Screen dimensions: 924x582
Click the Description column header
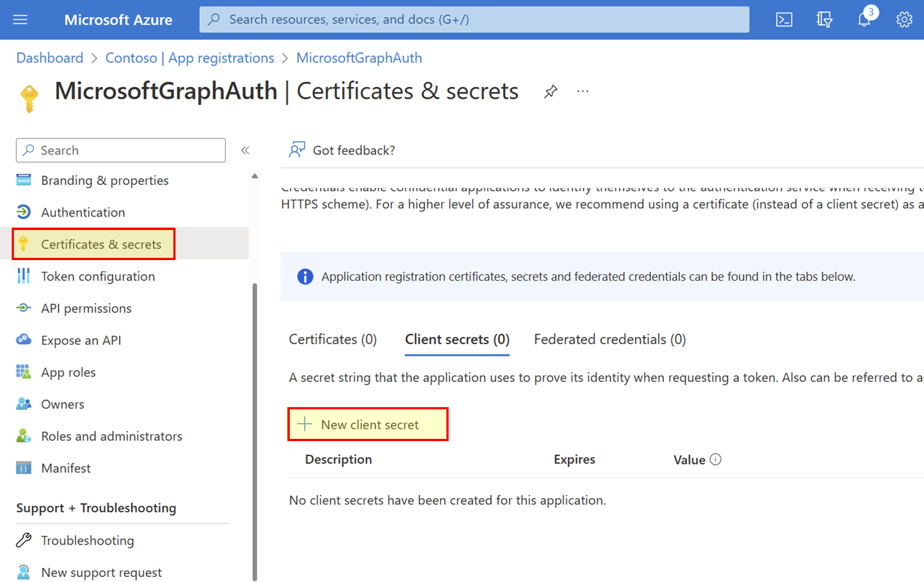338,459
